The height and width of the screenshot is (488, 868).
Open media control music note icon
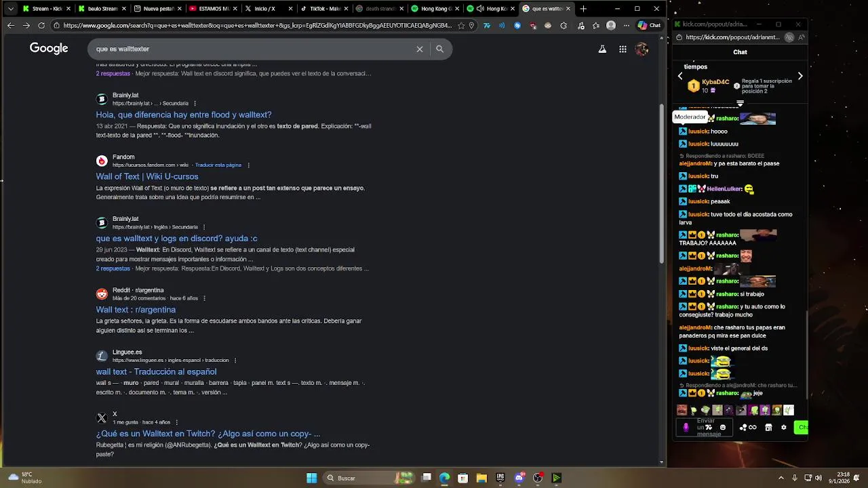(x=580, y=26)
